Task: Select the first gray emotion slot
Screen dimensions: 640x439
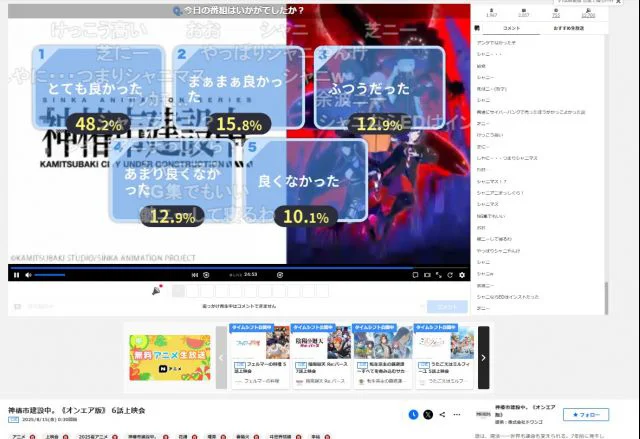Action: tap(178, 291)
